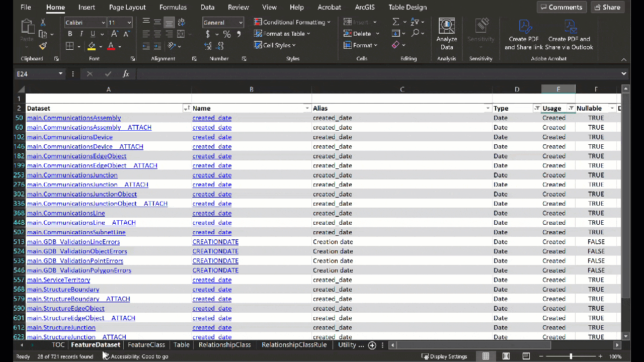Viewport: 644px width, 362px height.
Task: Open the font name dropdown
Action: pyautogui.click(x=103, y=23)
